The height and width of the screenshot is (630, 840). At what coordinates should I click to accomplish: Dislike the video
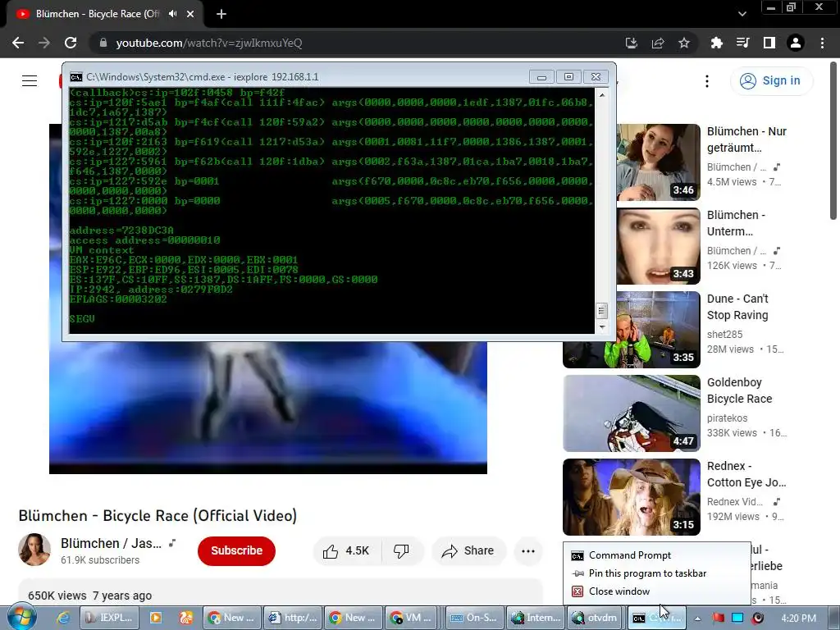(401, 550)
